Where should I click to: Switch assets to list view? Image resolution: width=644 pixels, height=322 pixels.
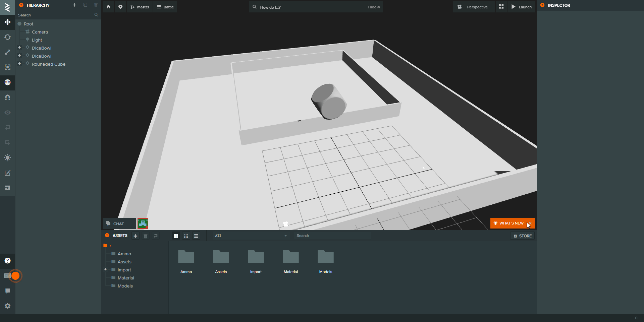pyautogui.click(x=196, y=236)
